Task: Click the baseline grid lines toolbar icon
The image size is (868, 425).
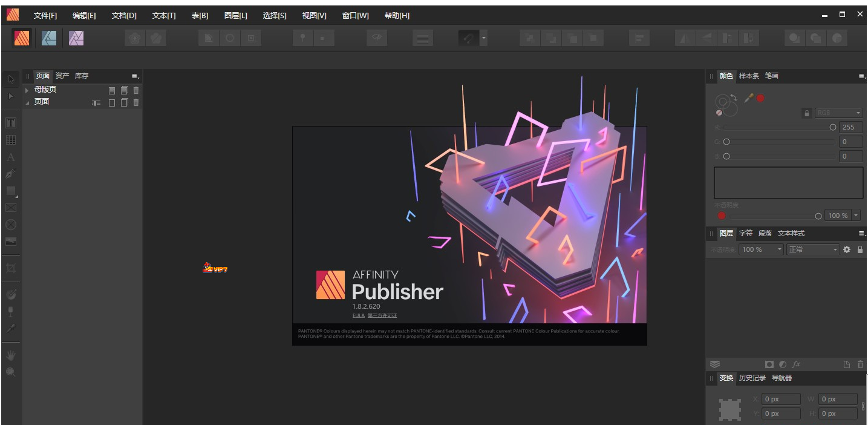Action: click(x=423, y=38)
